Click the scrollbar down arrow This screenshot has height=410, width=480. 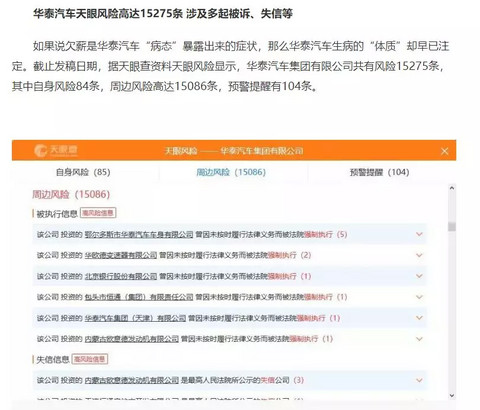coord(452,396)
